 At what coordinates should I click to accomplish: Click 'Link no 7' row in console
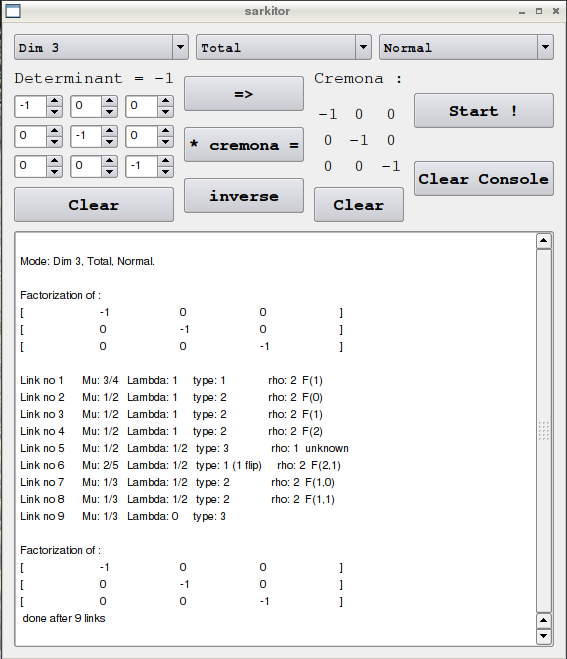(x=177, y=482)
